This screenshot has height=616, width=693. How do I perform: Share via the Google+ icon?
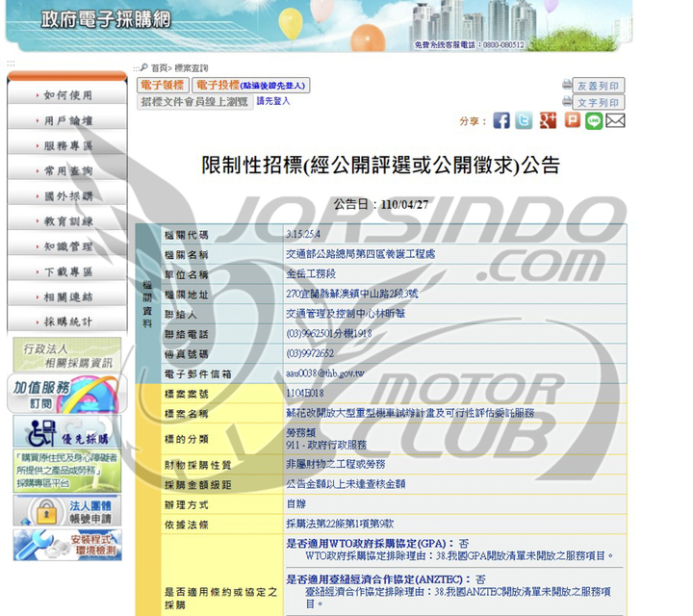click(x=549, y=120)
